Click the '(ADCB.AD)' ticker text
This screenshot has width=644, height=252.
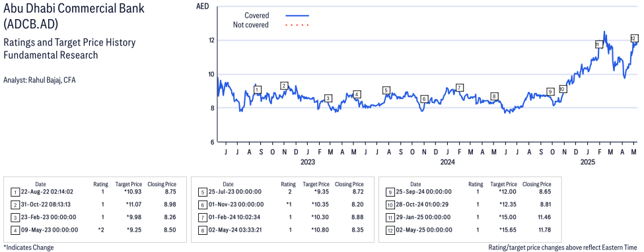coord(30,24)
